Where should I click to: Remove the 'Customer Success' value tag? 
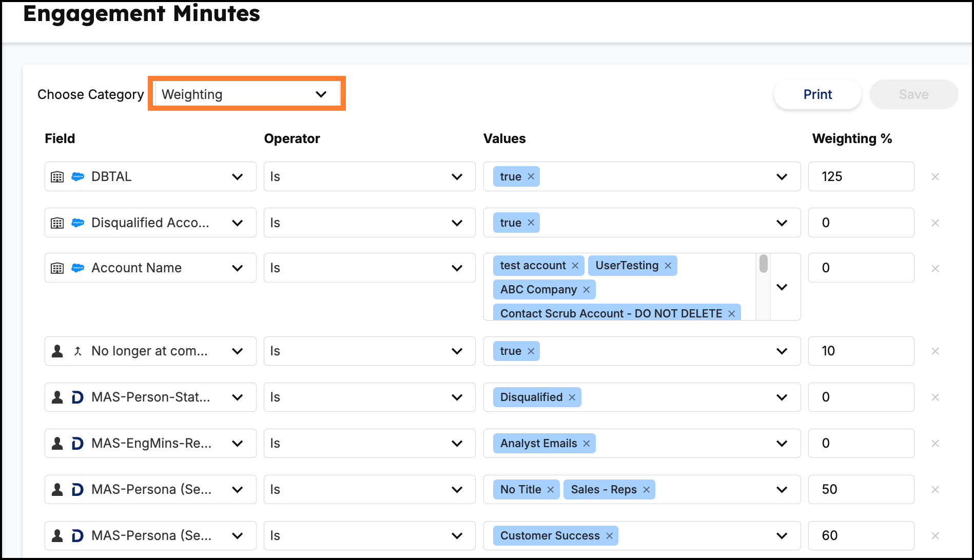(610, 535)
